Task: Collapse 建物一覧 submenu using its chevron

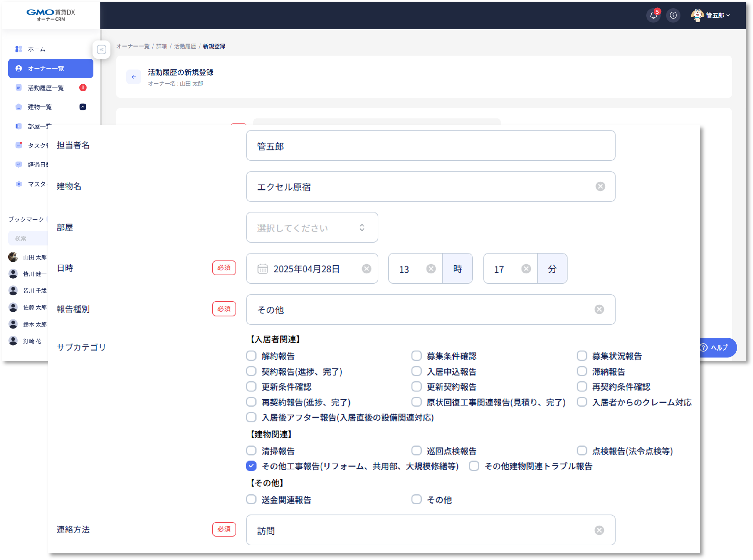Action: 83,107
